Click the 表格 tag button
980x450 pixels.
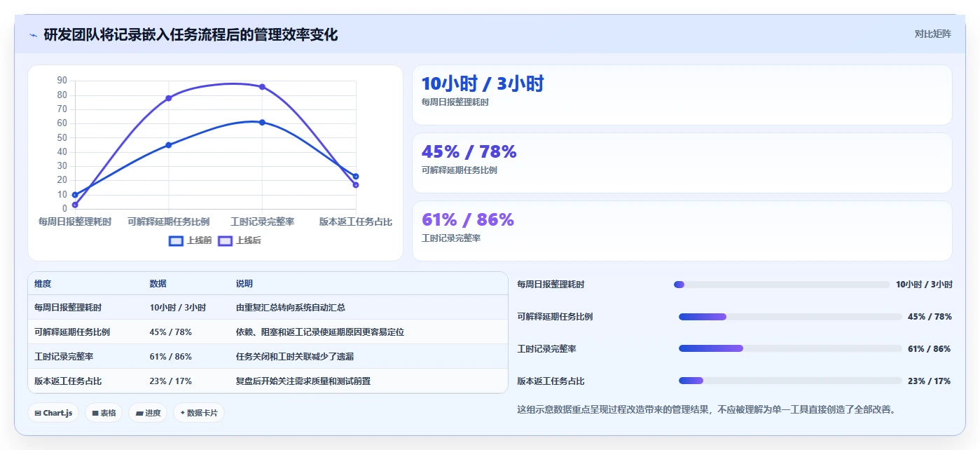pyautogui.click(x=104, y=413)
